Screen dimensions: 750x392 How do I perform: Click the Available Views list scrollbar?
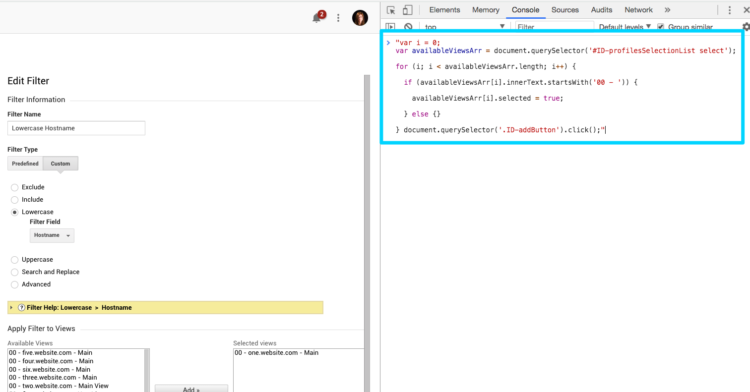pyautogui.click(x=147, y=370)
